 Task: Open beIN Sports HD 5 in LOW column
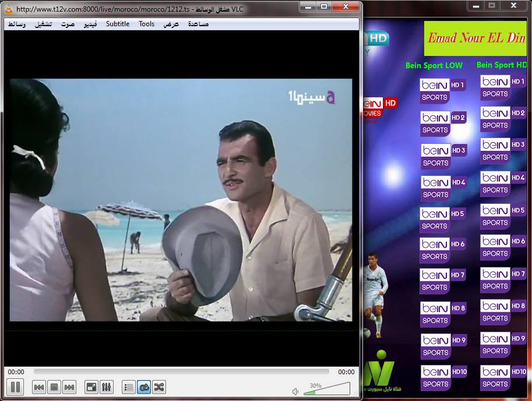443,220
